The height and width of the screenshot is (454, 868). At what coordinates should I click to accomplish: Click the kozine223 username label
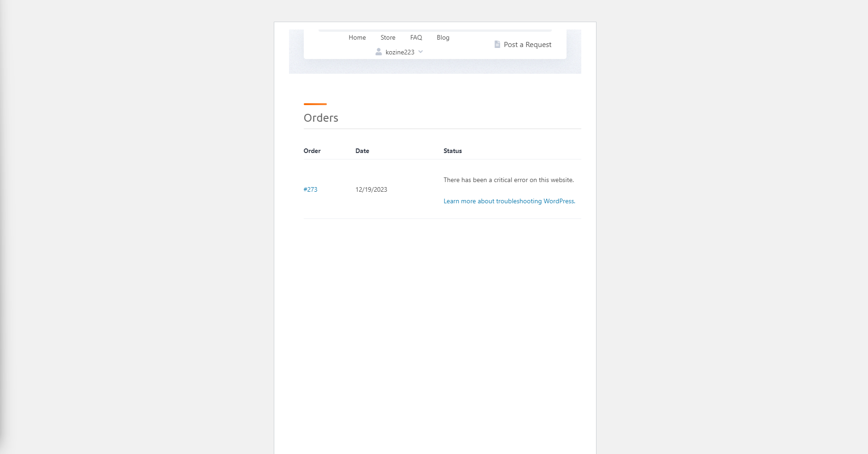[400, 52]
